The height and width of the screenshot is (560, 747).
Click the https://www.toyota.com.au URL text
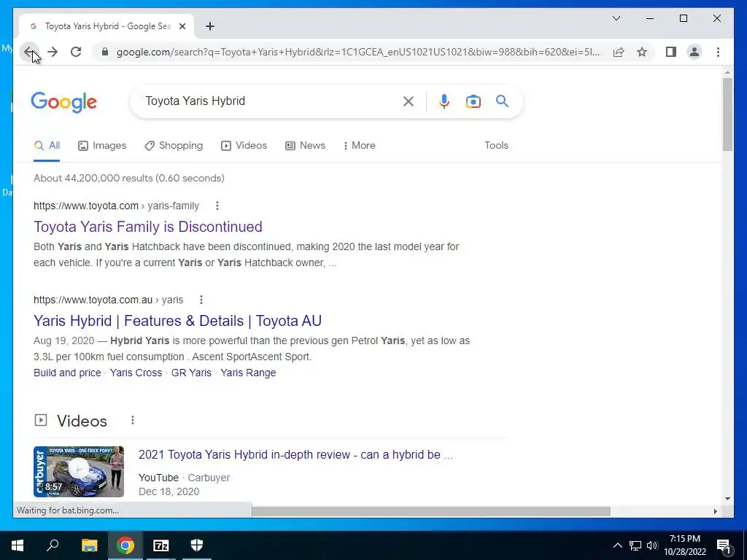click(93, 300)
